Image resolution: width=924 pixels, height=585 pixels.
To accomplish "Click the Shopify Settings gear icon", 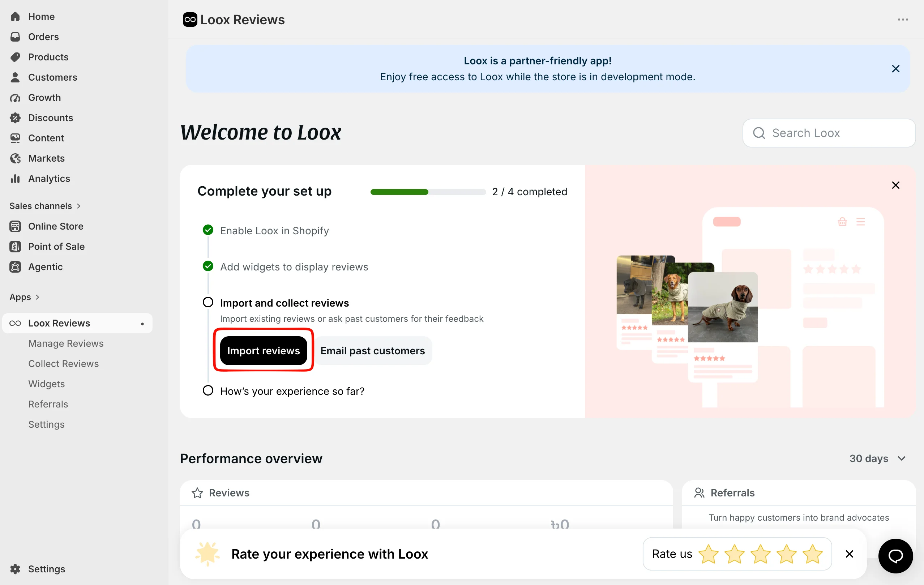I will point(15,569).
